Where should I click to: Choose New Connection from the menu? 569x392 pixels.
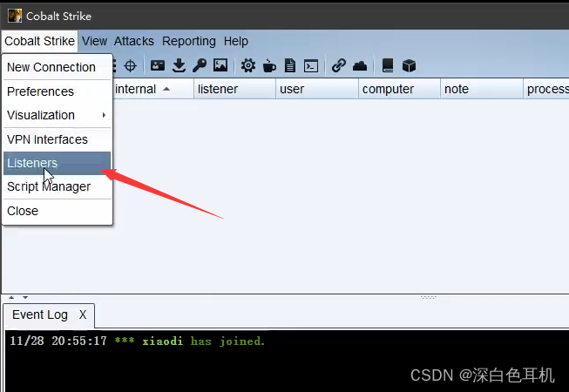[57, 67]
